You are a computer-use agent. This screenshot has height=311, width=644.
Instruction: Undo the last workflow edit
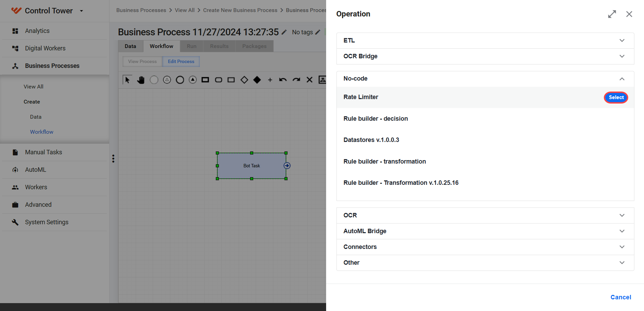pyautogui.click(x=283, y=80)
